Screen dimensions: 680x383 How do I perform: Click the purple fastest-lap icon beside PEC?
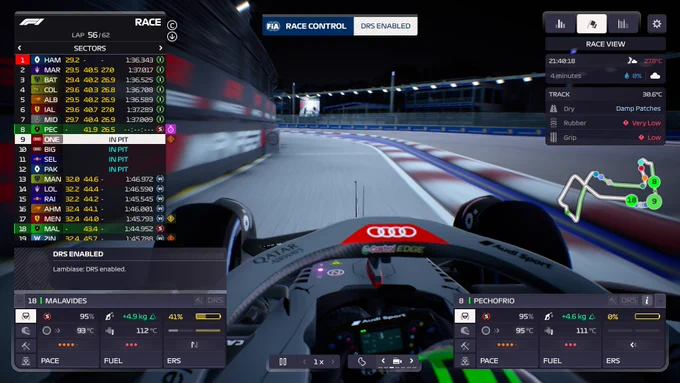point(171,129)
